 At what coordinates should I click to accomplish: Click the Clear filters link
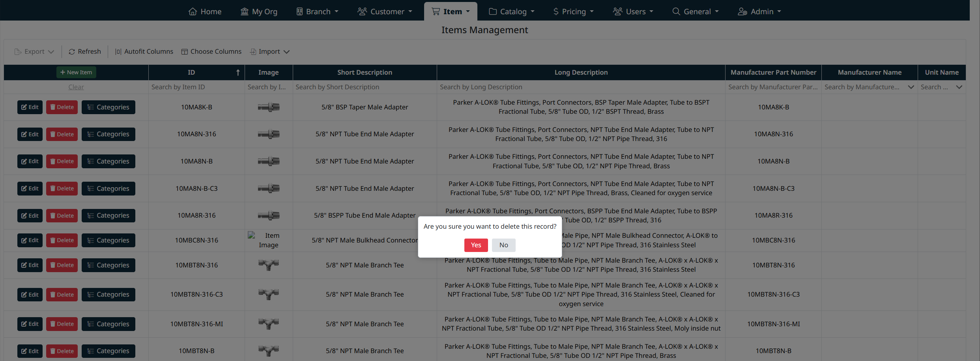coord(76,87)
